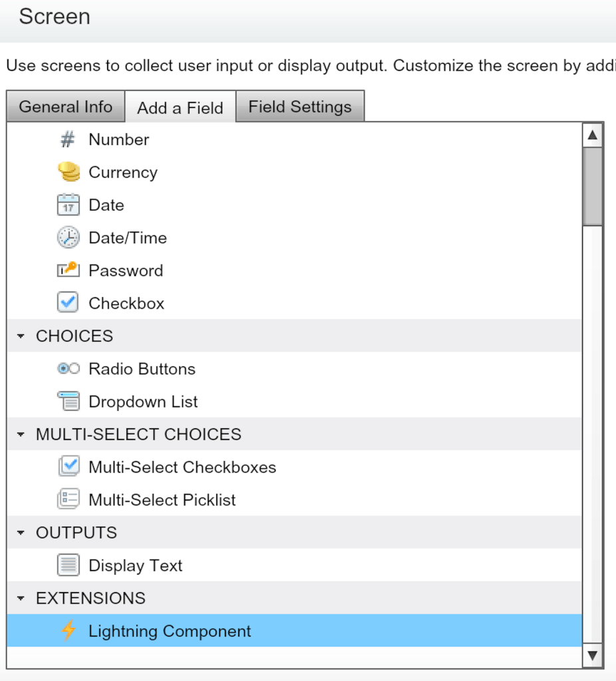Image resolution: width=616 pixels, height=681 pixels.
Task: Add a Checkbox field
Action: [126, 303]
